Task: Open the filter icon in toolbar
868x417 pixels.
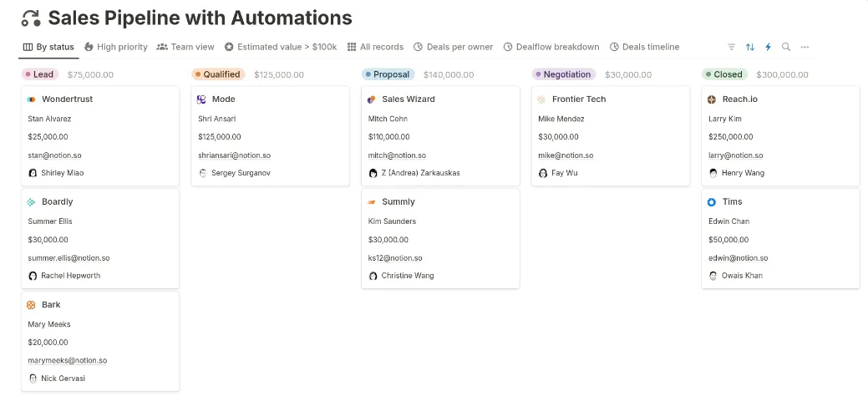Action: [x=731, y=47]
